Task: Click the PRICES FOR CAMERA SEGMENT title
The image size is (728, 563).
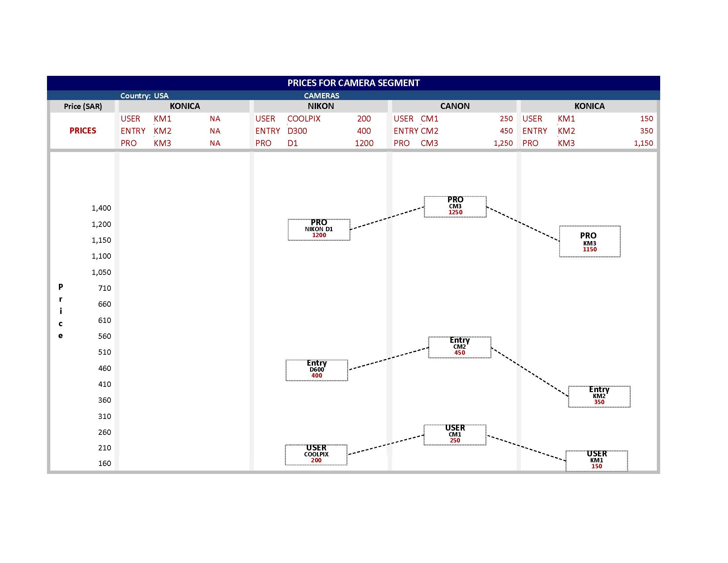Action: 353,83
